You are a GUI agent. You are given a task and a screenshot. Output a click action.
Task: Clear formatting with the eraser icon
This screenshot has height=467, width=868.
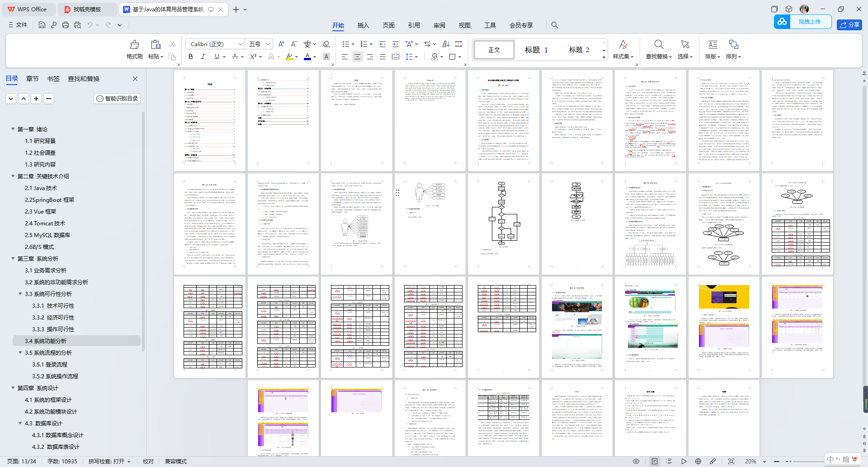point(326,44)
